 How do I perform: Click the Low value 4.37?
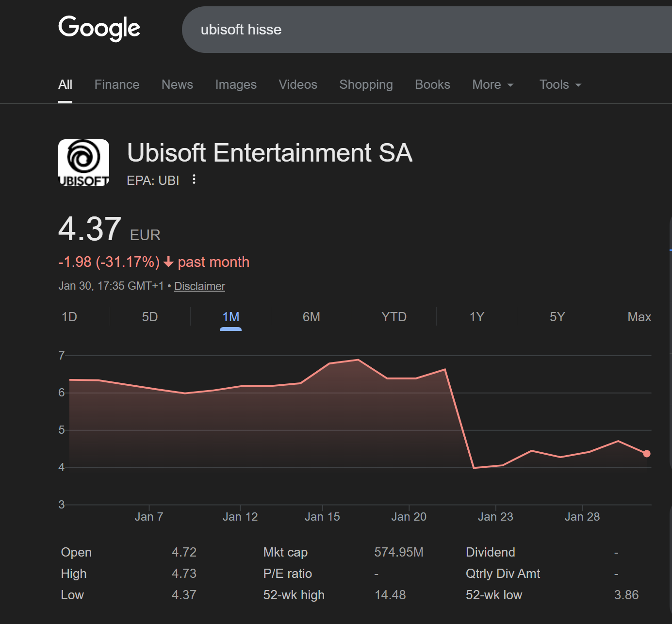[184, 595]
